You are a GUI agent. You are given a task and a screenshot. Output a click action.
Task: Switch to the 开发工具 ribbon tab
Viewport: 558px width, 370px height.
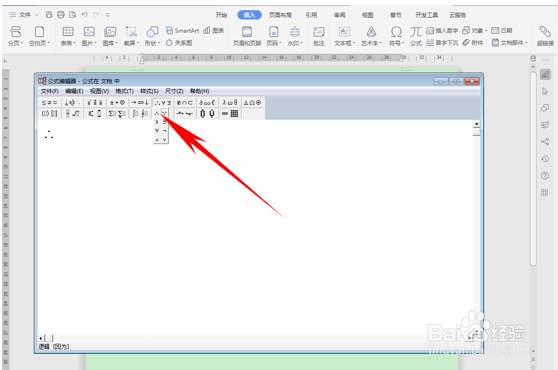point(426,15)
